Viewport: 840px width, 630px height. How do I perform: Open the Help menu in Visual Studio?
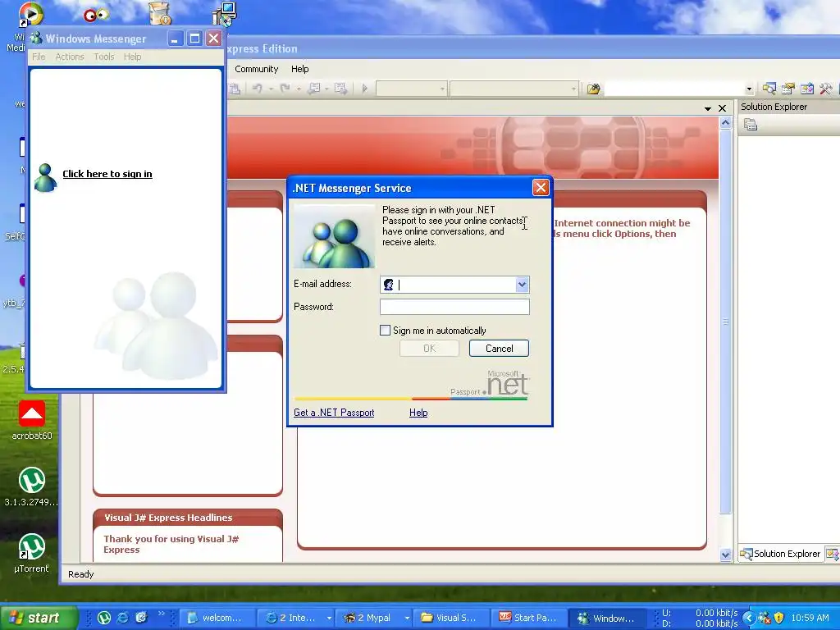click(300, 69)
